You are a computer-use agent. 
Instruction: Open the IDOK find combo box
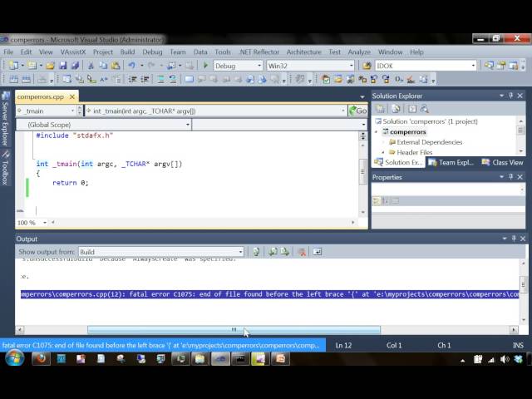(473, 66)
